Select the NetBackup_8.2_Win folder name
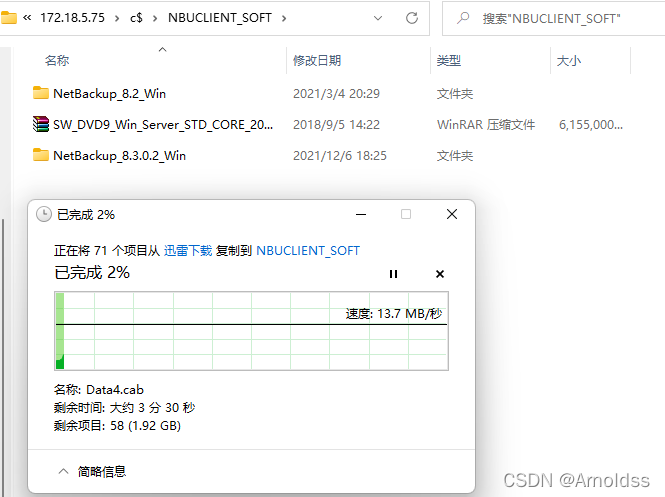The width and height of the screenshot is (665, 497). coord(109,94)
